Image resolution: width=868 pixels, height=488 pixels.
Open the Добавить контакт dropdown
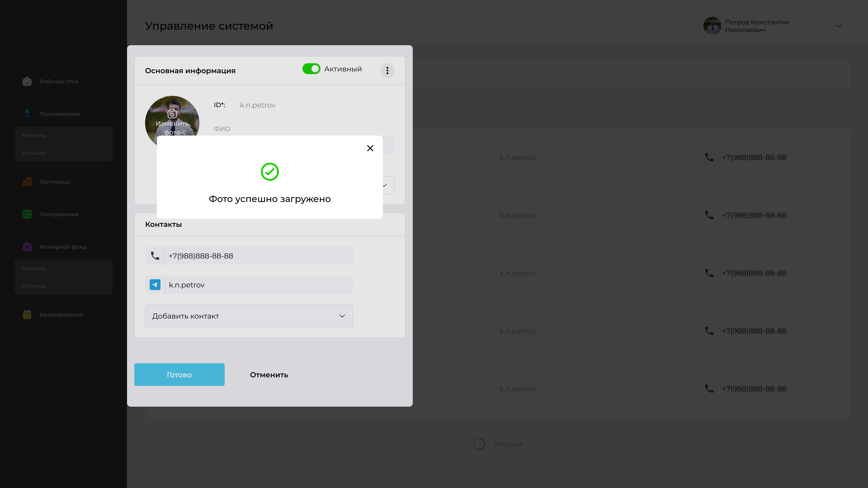(x=249, y=316)
